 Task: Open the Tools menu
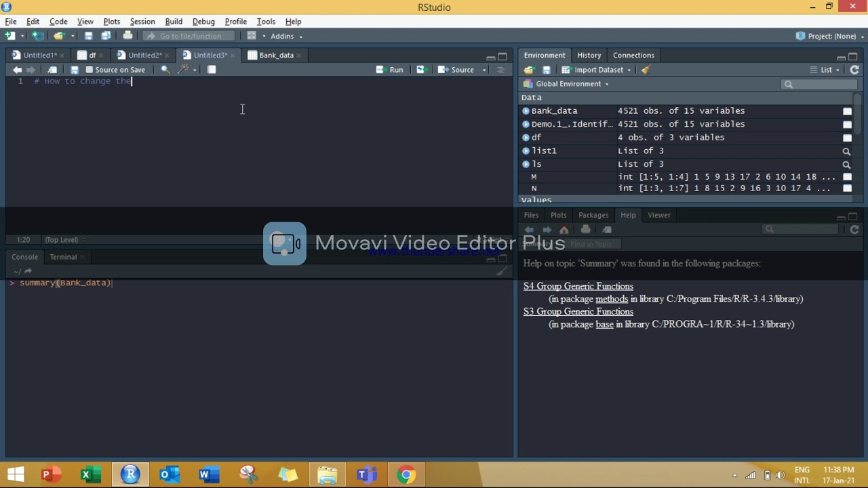pos(266,22)
